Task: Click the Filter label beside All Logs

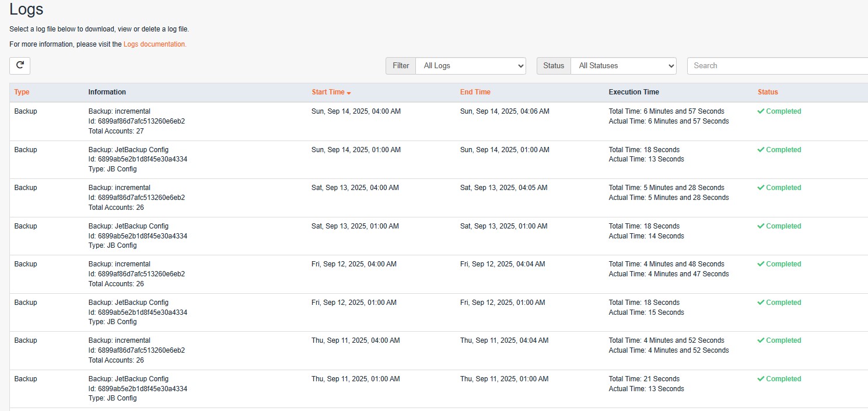Action: (x=401, y=66)
